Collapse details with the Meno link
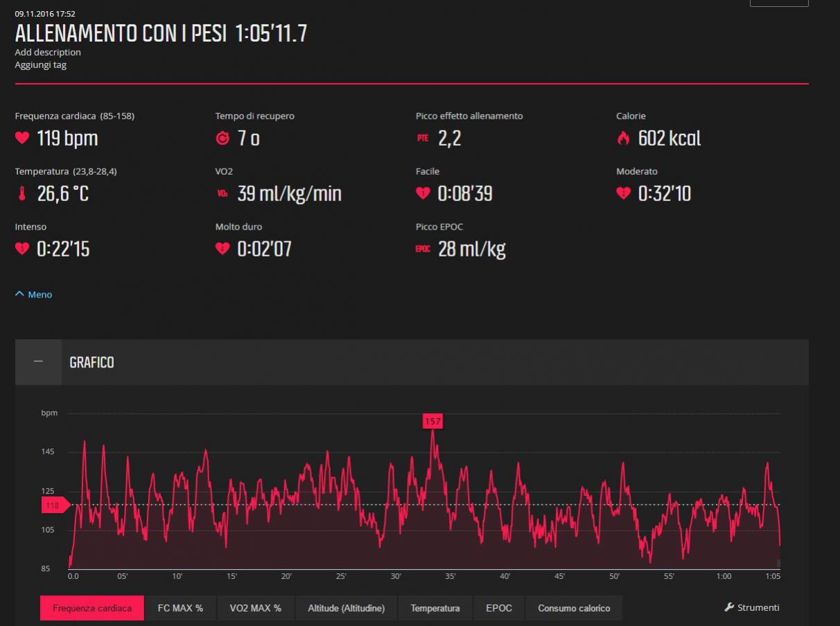Screen dimensions: 840x626 tap(34, 295)
